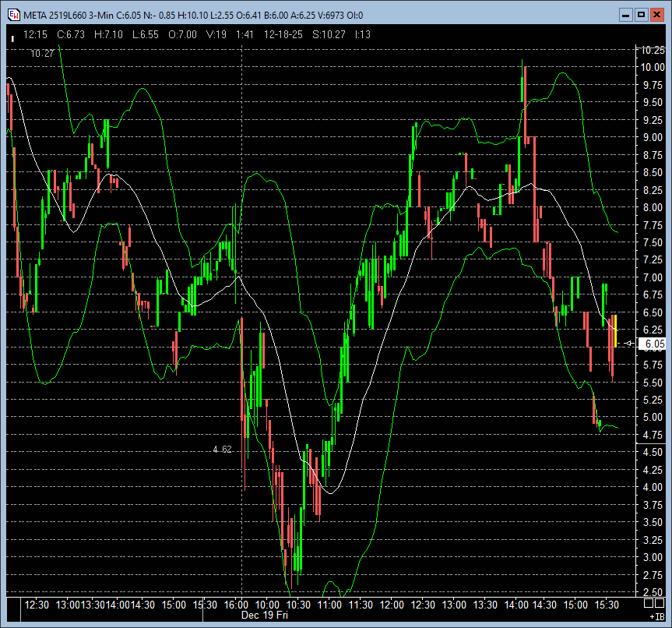
Task: Click the current price arrow pointer
Action: [629, 344]
